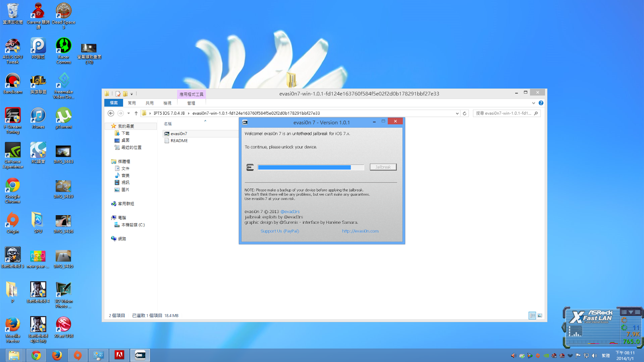Switch to large icons view in Explorer
Image resolution: width=644 pixels, height=362 pixels.
tap(540, 316)
